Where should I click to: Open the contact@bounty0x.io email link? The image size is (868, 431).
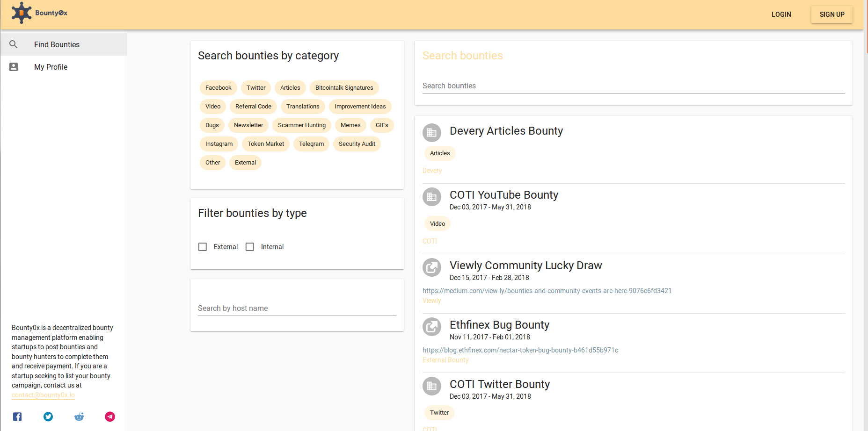click(43, 395)
